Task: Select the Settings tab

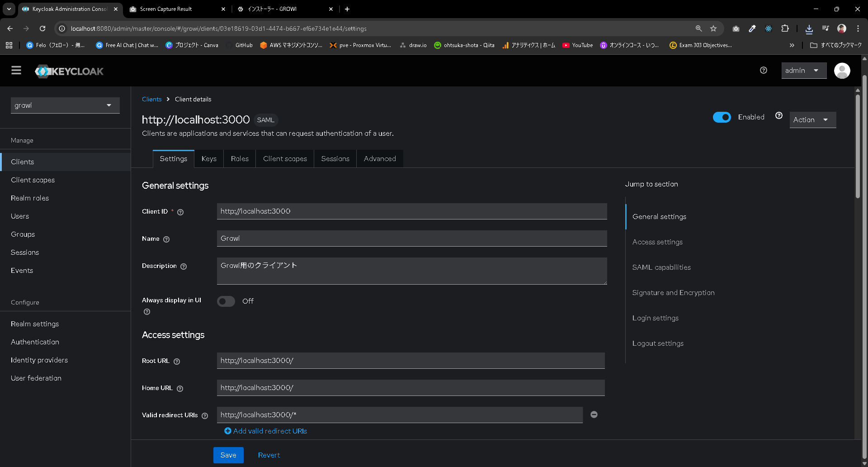Action: pyautogui.click(x=174, y=159)
